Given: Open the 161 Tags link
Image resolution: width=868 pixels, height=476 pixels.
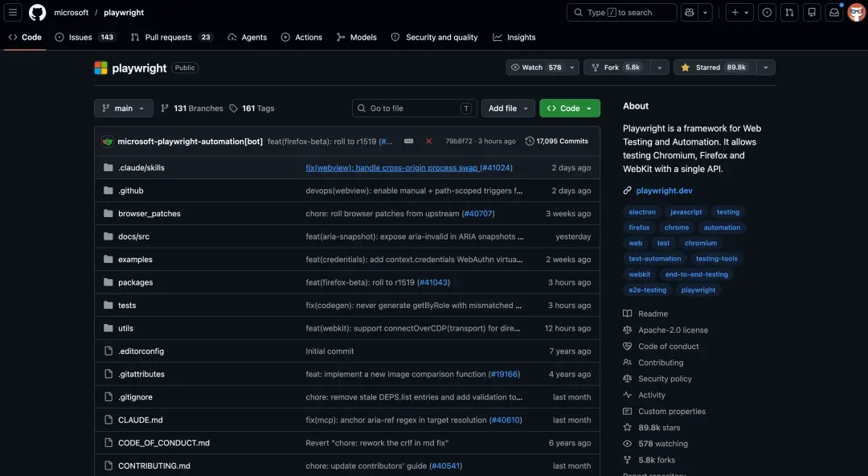Looking at the screenshot, I should [x=252, y=108].
